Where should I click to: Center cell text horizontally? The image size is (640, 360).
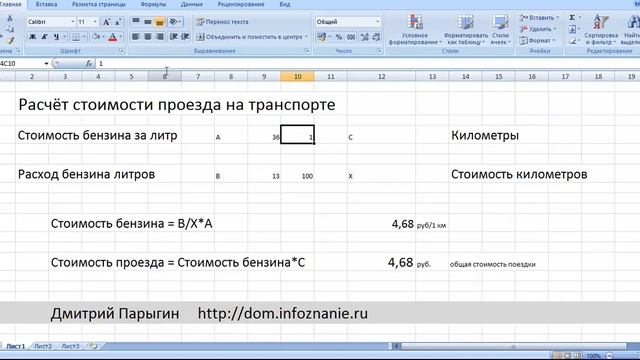(x=148, y=37)
